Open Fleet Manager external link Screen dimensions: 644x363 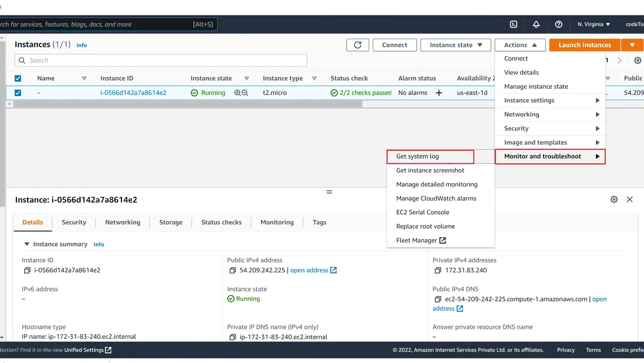(441, 241)
